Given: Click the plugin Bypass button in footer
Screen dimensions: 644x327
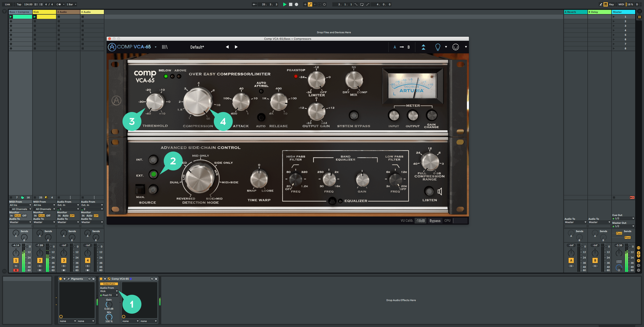Looking at the screenshot, I should coord(435,221).
